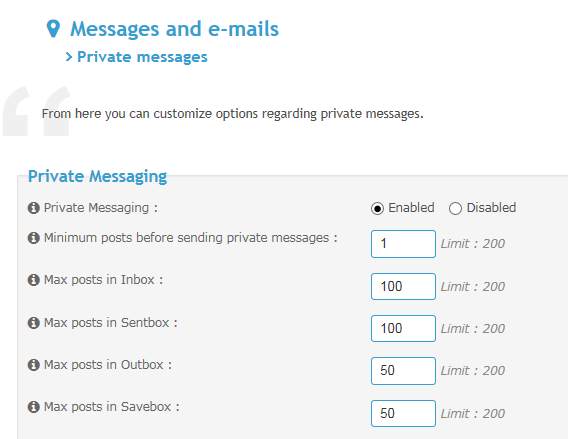Image resolution: width=568 pixels, height=439 pixels.
Task: Click info icon for Max posts in Savebox
Action: pos(33,407)
